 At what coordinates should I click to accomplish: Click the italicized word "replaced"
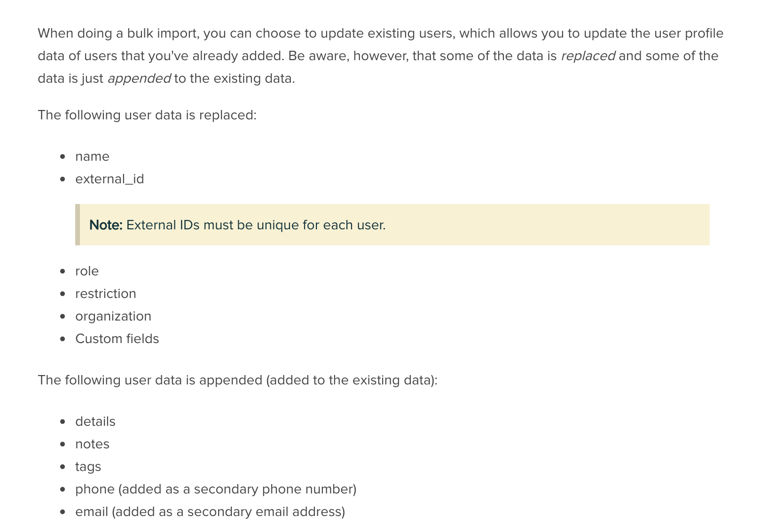click(x=588, y=56)
